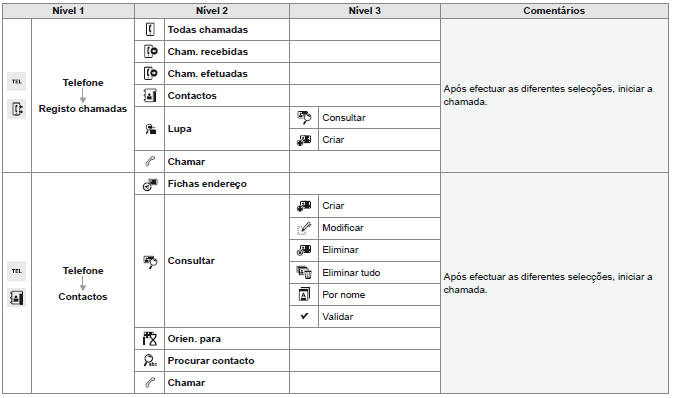Click the Contactos label in Nível 2
This screenshot has height=398, width=673.
pos(192,96)
